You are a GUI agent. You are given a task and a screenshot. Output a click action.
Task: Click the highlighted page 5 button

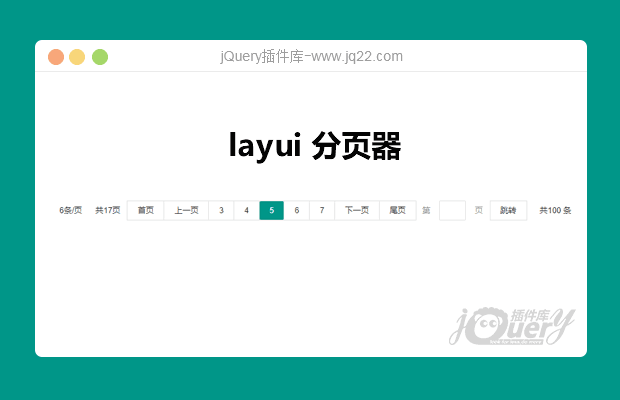pyautogui.click(x=271, y=210)
